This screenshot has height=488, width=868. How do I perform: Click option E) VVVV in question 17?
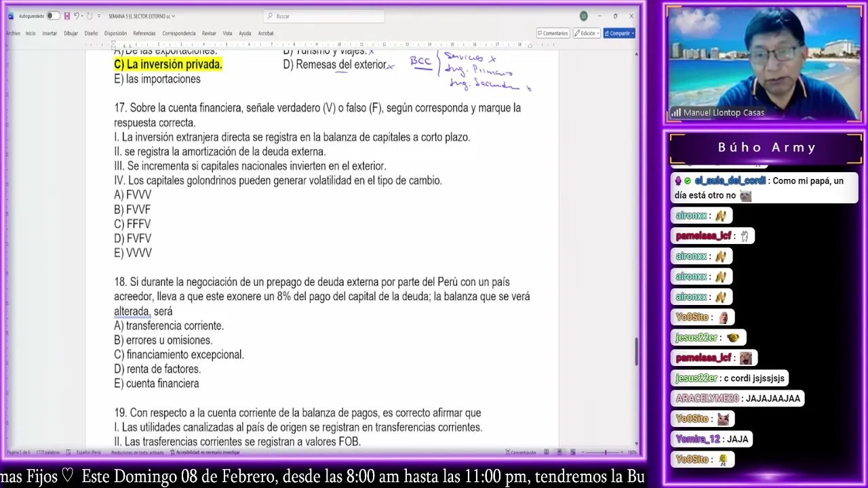click(x=133, y=253)
